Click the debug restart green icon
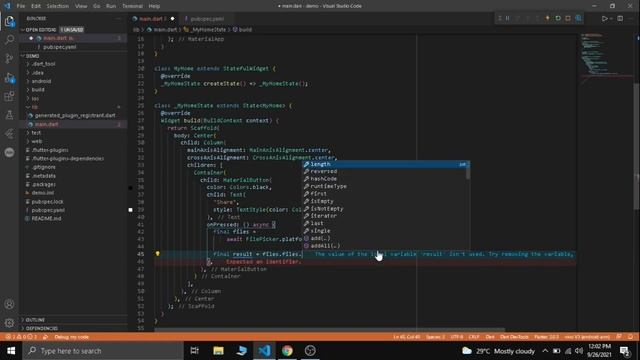 click(558, 18)
